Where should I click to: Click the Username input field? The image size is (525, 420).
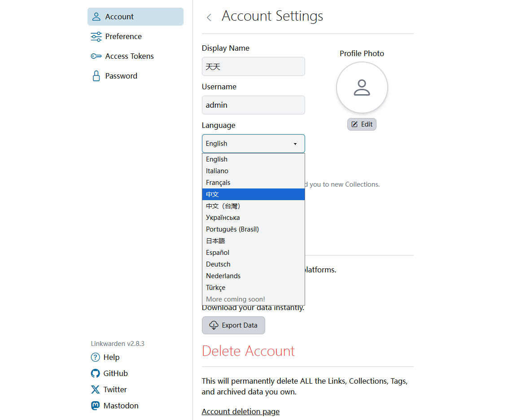(x=253, y=105)
